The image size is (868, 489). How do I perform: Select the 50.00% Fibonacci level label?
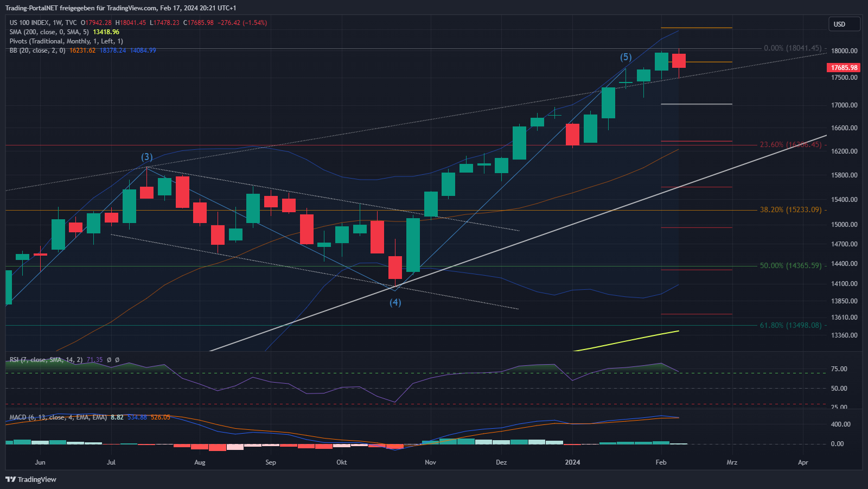[x=790, y=265]
